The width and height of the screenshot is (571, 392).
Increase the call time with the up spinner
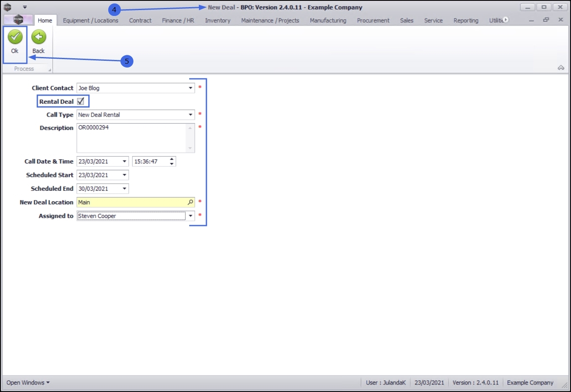click(172, 159)
